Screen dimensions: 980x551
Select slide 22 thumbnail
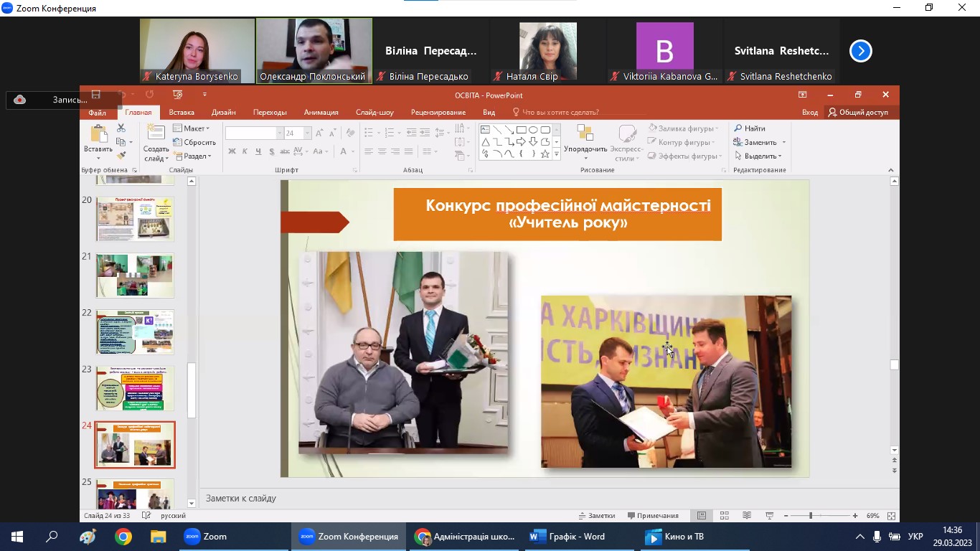tap(135, 332)
